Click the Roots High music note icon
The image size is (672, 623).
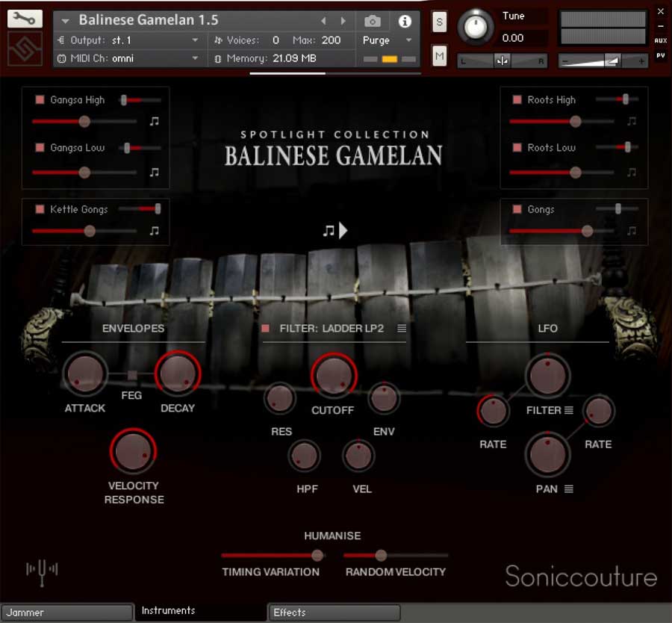[632, 121]
